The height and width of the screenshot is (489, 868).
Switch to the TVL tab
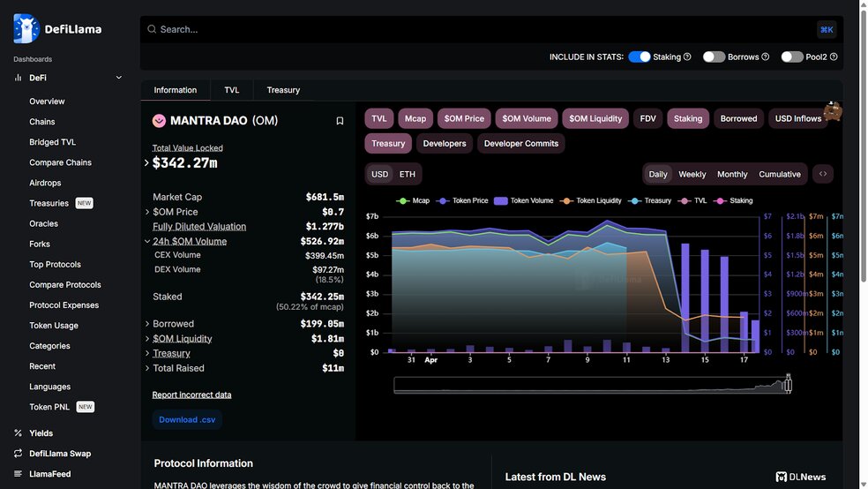click(231, 90)
